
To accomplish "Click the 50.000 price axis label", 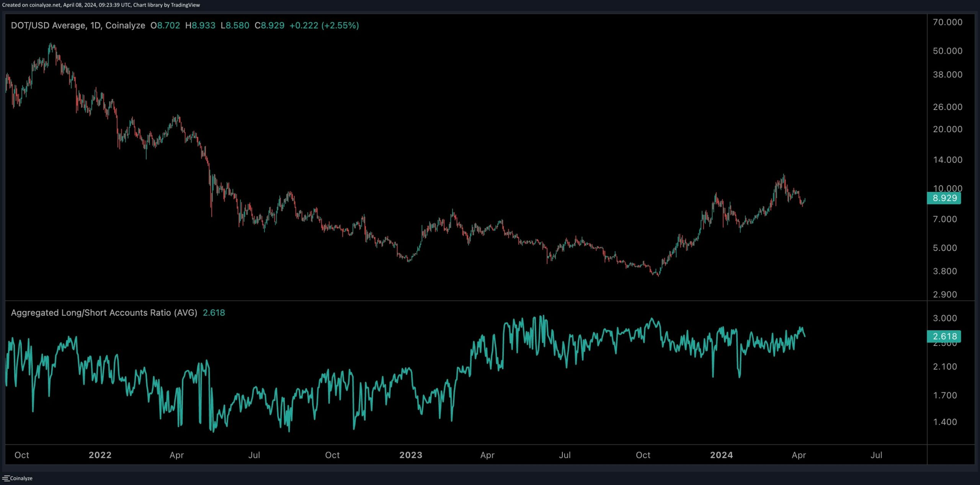I will point(947,51).
